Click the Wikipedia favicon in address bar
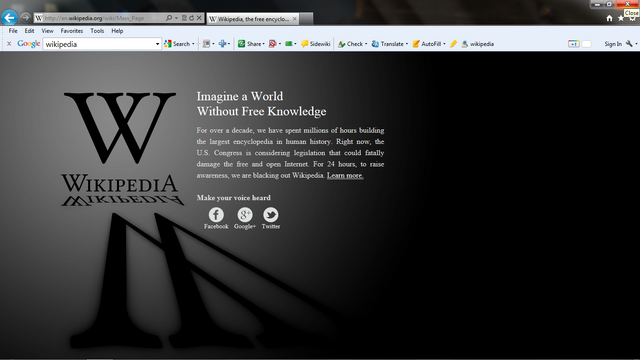The image size is (640, 360). click(39, 18)
